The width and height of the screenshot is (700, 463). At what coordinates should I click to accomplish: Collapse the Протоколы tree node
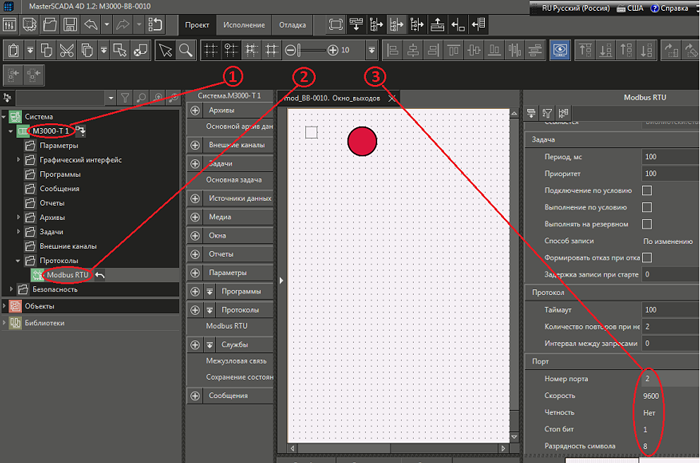point(18,260)
